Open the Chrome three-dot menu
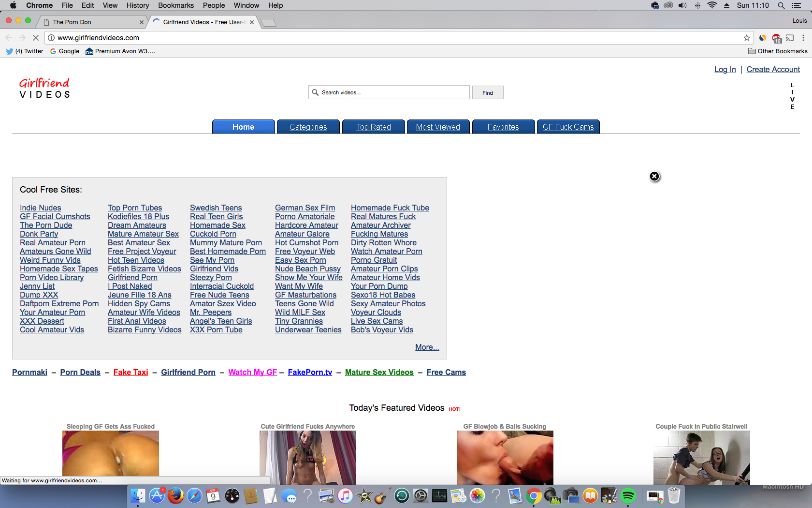The width and height of the screenshot is (812, 508). click(x=803, y=38)
